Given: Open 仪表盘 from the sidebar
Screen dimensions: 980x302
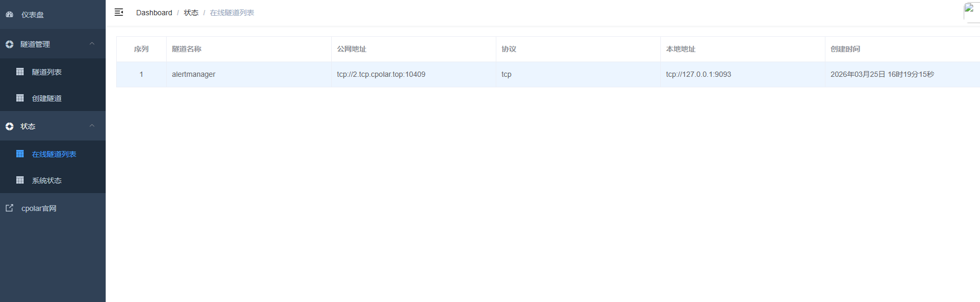Looking at the screenshot, I should [33, 15].
